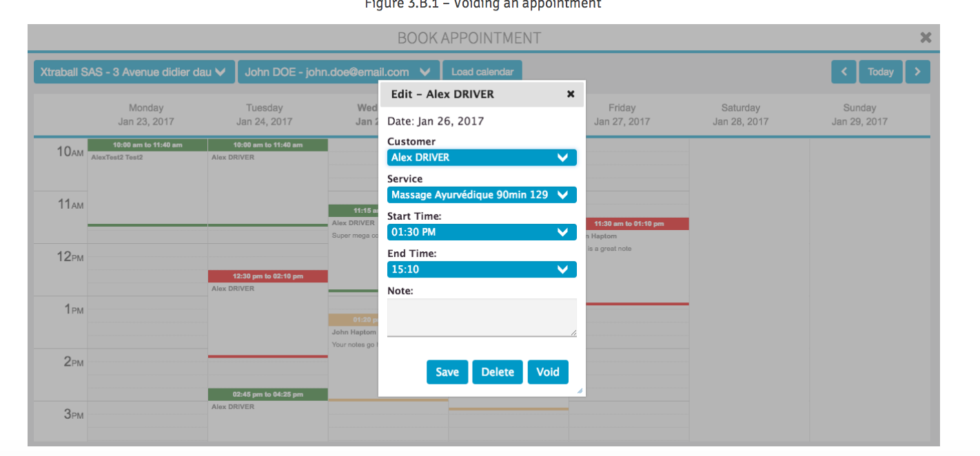The height and width of the screenshot is (456, 980).
Task: Void the appointment
Action: pyautogui.click(x=548, y=372)
